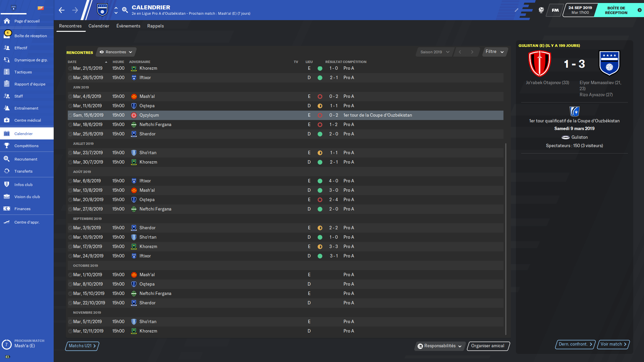This screenshot has height=362, width=644.
Task: Click the FM logo button
Action: pos(555,10)
